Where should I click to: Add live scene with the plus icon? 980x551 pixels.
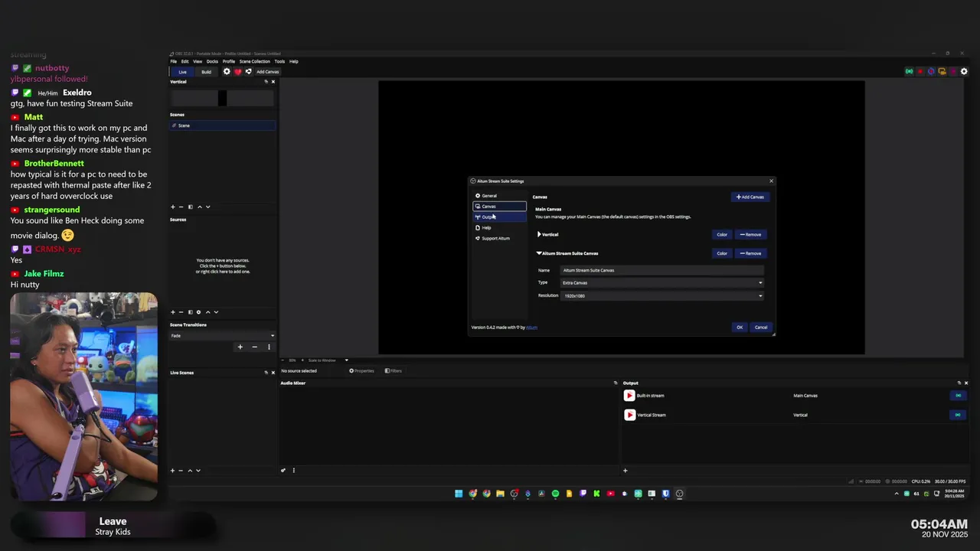(173, 471)
